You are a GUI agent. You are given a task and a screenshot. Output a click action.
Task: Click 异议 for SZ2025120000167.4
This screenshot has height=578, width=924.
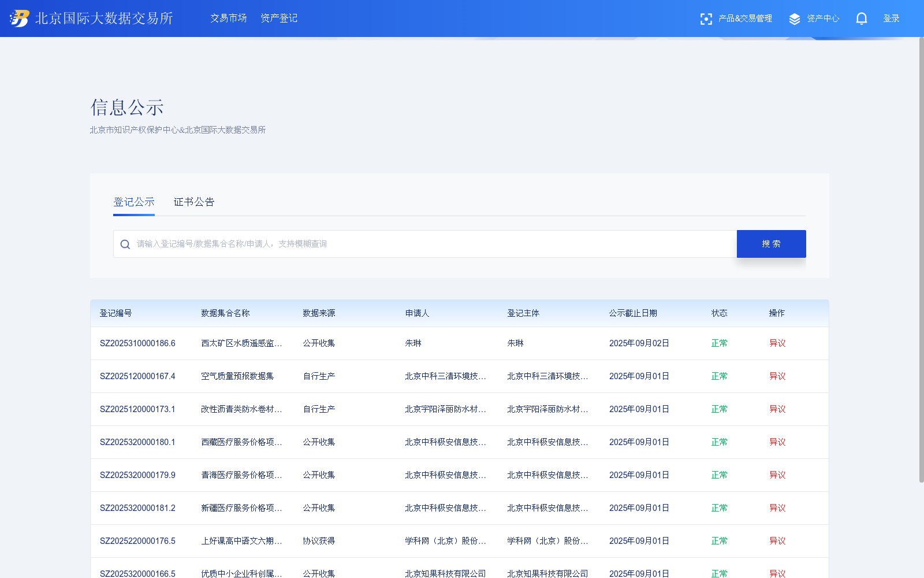(x=777, y=376)
